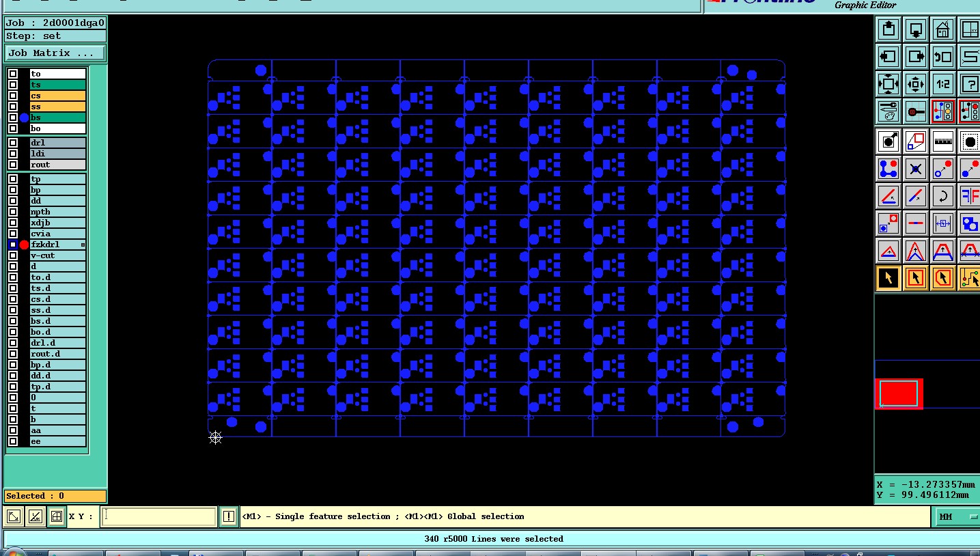Toggle the checkbox for layer bs

tap(13, 117)
